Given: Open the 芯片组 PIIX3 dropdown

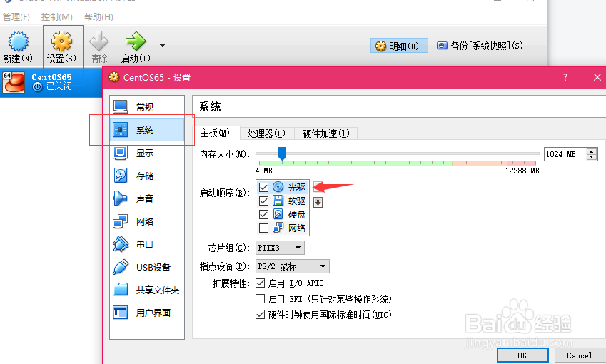Looking at the screenshot, I should click(x=280, y=248).
